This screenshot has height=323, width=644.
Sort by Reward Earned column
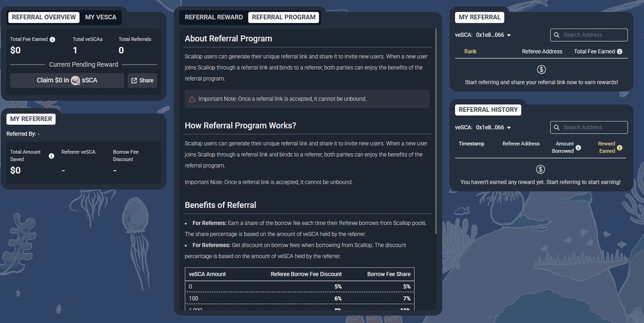point(606,147)
